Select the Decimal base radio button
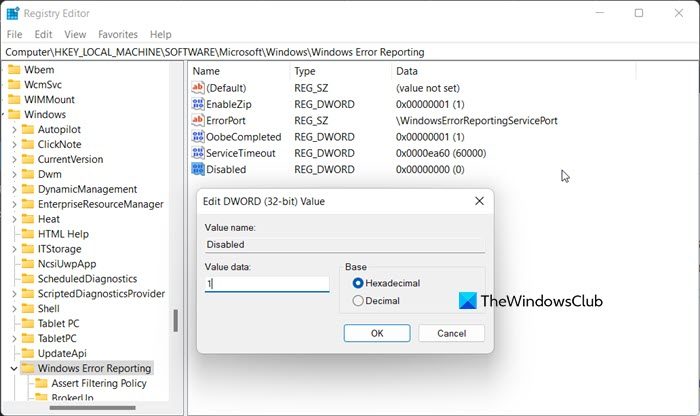The width and height of the screenshot is (700, 416). tap(358, 301)
